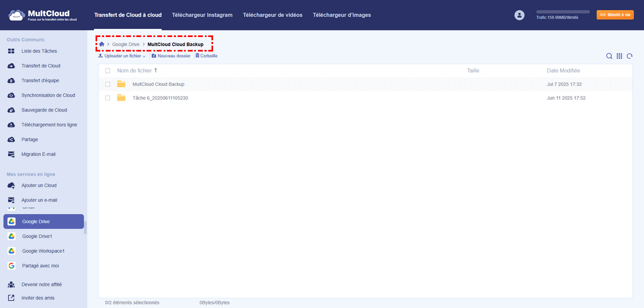Sort by Nom de fichier column arrow
This screenshot has height=308, width=644.
coord(156,70)
